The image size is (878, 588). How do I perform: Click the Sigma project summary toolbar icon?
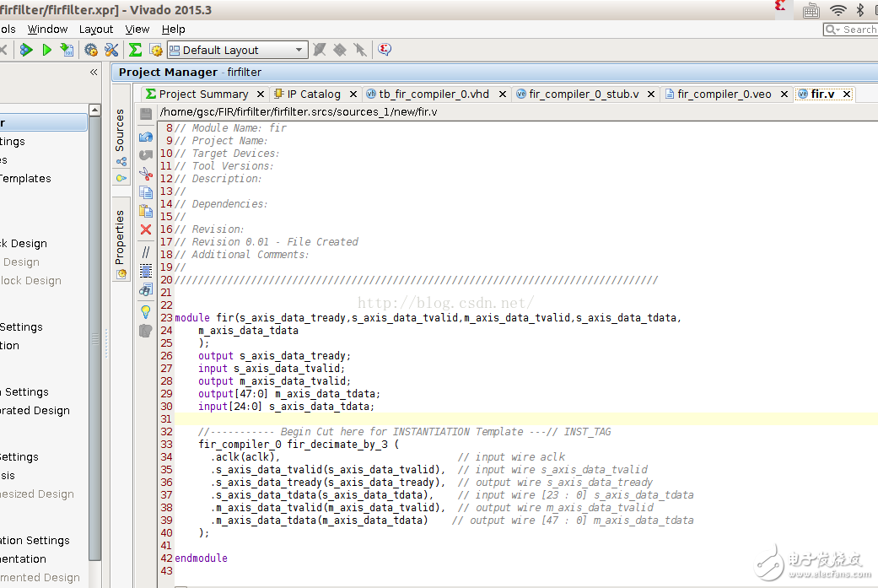(x=135, y=50)
